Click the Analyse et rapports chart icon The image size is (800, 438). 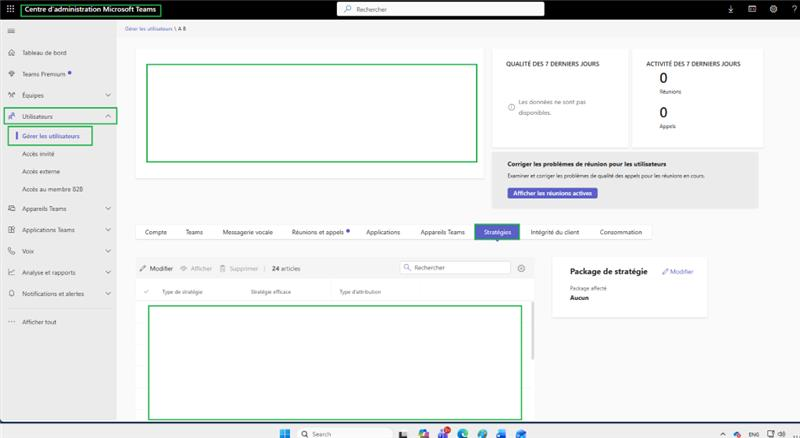(x=12, y=272)
